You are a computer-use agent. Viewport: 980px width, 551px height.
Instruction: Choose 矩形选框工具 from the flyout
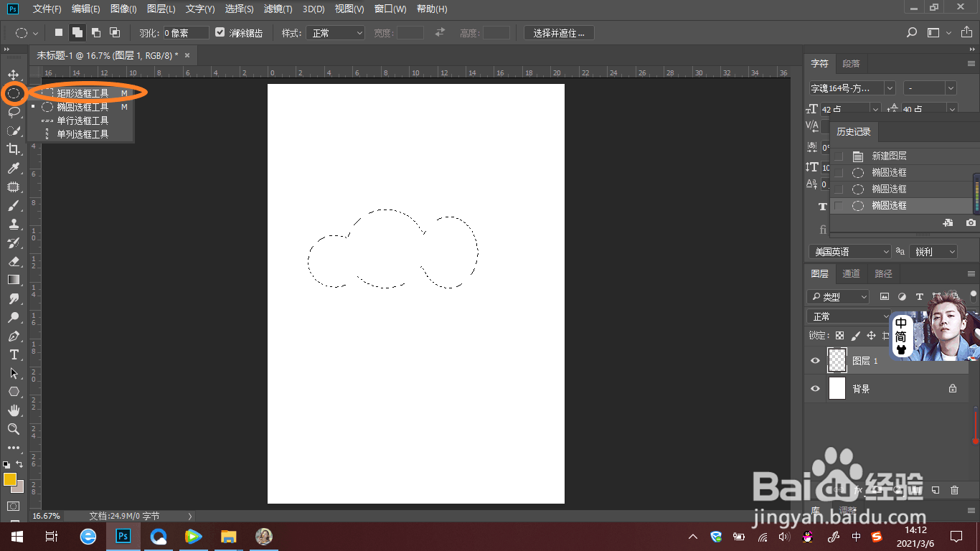pyautogui.click(x=84, y=93)
